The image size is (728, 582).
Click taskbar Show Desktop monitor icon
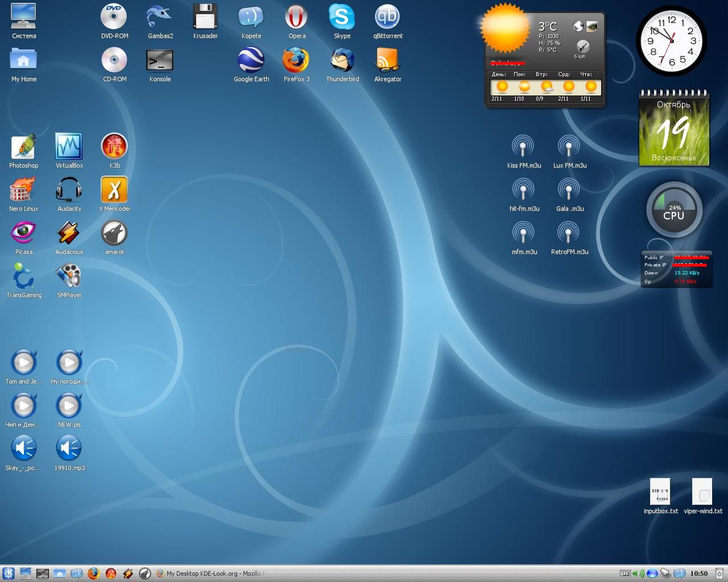coord(25,573)
